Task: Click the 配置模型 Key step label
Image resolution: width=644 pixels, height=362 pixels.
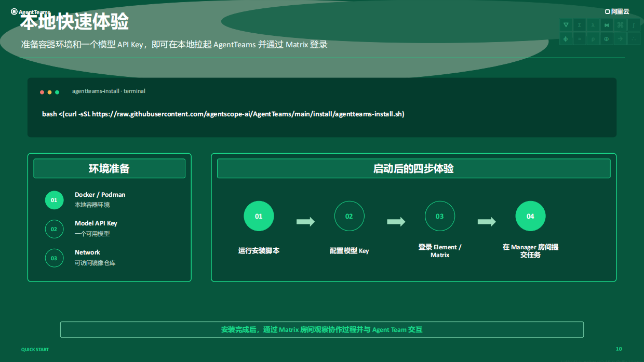Action: coord(349,251)
